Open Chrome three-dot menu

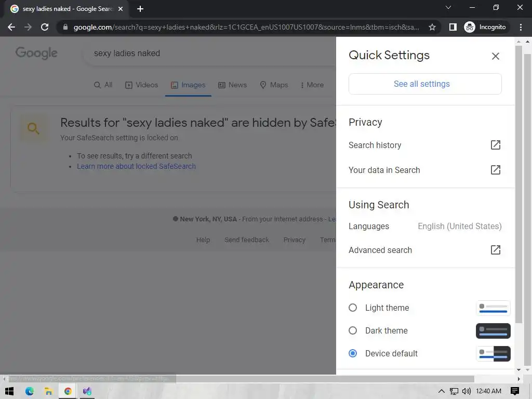[521, 27]
